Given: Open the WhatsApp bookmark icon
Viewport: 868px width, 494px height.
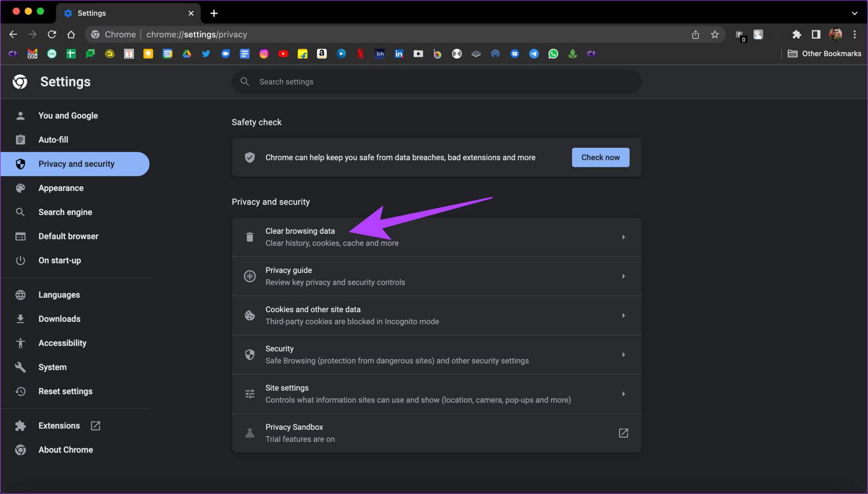Looking at the screenshot, I should (553, 54).
